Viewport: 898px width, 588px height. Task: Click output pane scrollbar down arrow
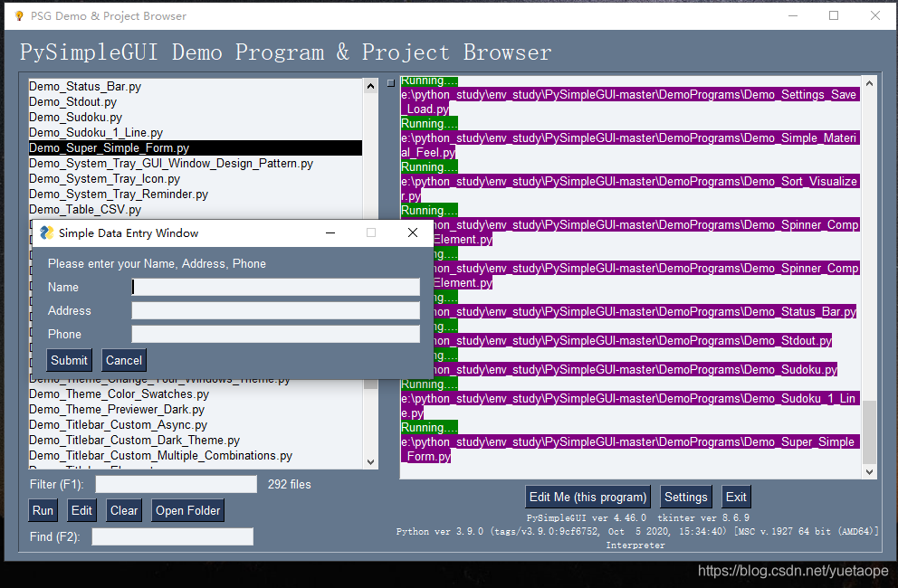point(869,472)
